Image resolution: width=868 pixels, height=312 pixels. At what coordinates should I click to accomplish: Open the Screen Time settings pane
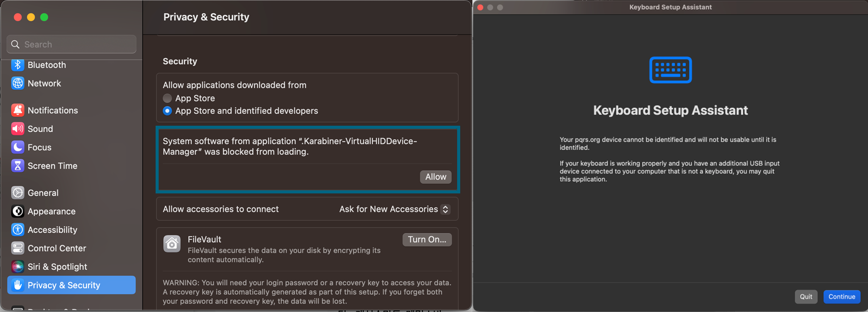click(x=71, y=165)
